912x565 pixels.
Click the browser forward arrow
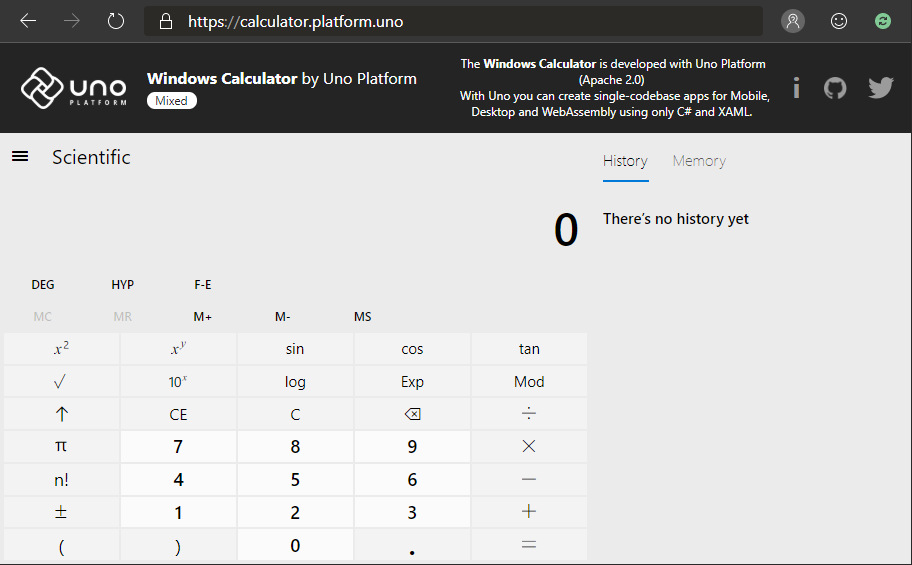[x=72, y=22]
